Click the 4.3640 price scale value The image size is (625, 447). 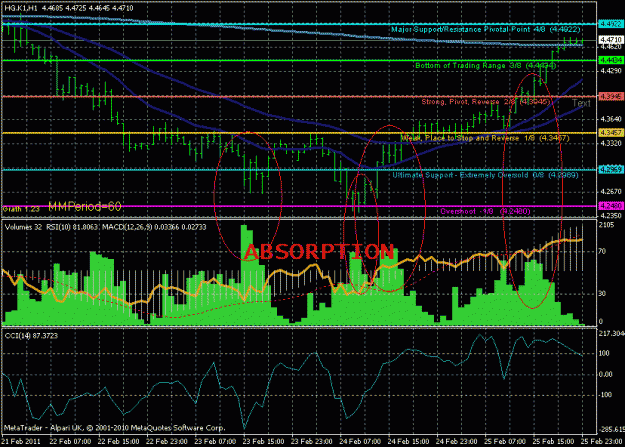tap(610, 119)
